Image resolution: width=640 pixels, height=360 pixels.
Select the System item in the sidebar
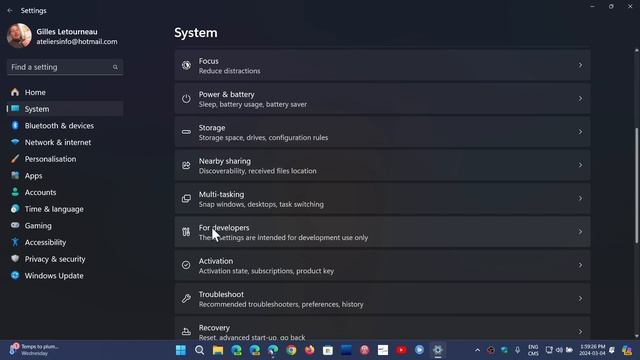pos(65,109)
